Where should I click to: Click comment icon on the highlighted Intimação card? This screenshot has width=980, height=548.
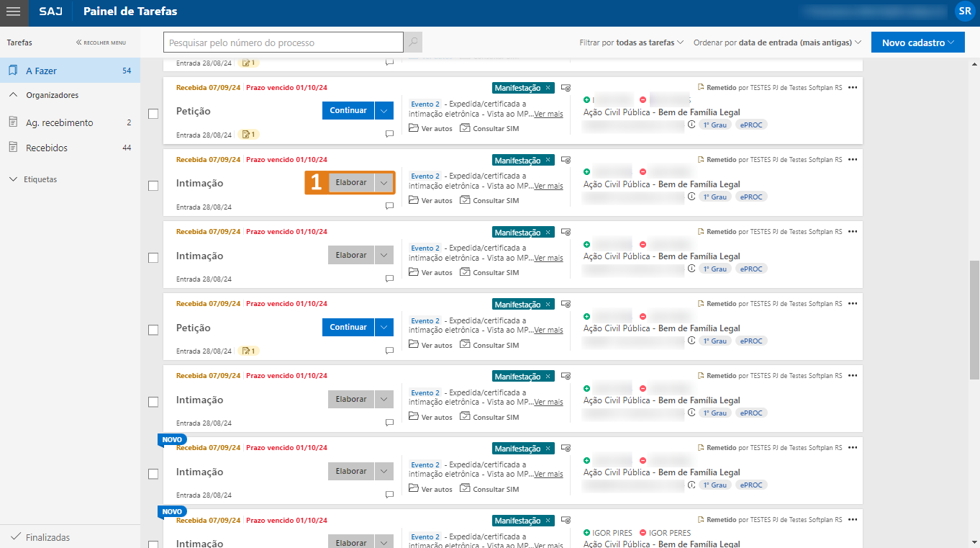(389, 206)
